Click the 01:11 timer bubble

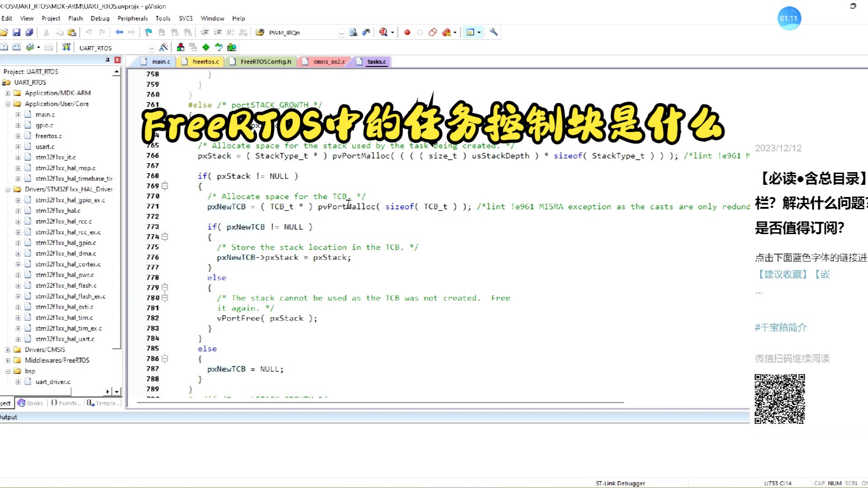click(789, 19)
